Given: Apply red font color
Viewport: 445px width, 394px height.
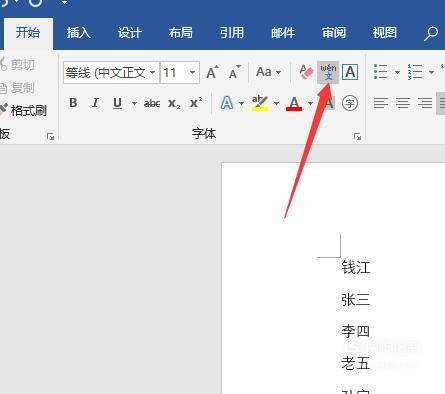Looking at the screenshot, I should tap(294, 103).
